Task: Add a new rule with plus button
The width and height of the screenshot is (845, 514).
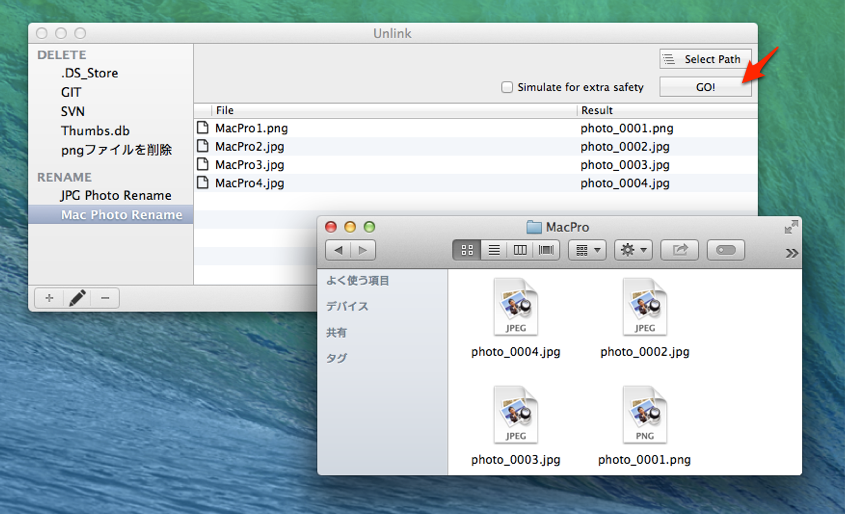Action: (x=49, y=298)
